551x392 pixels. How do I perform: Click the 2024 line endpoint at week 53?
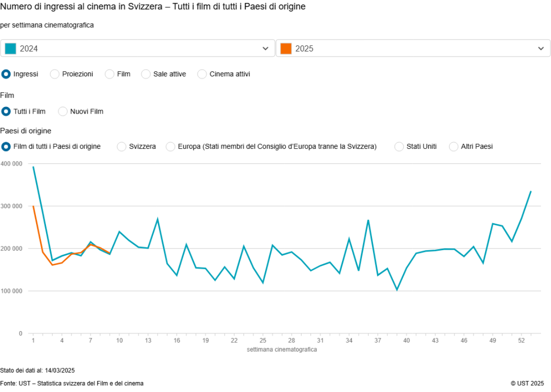531,192
